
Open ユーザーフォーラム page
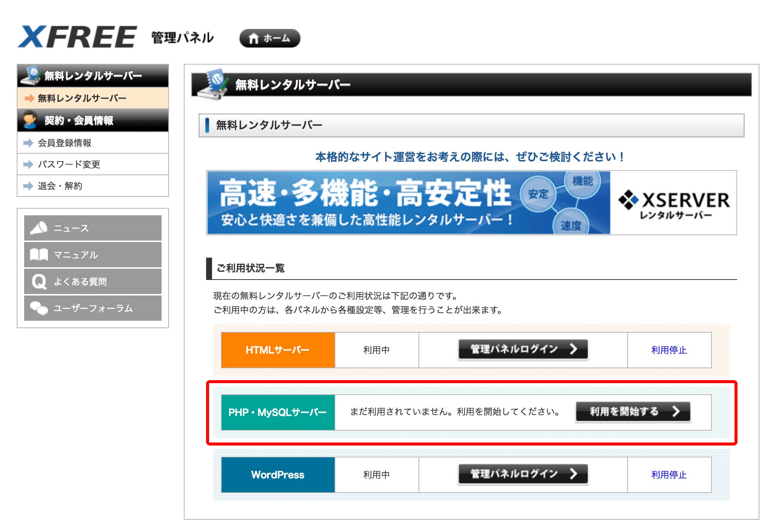[93, 308]
